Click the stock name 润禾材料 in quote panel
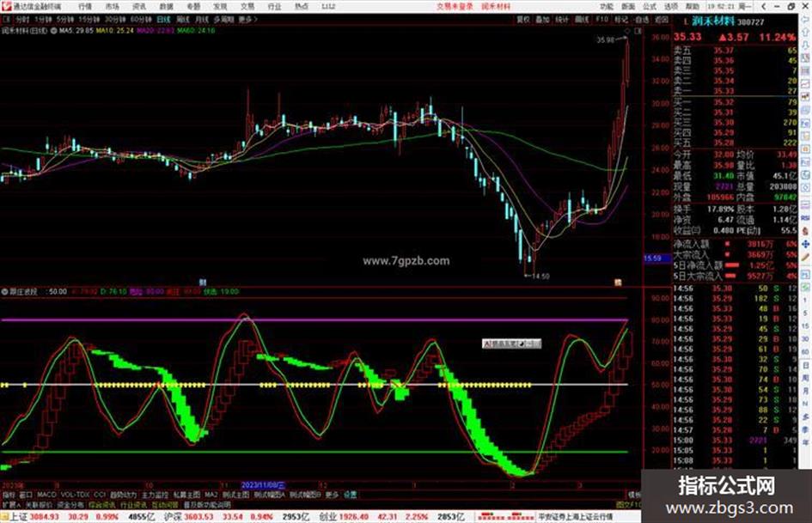This screenshot has height=523, width=812. pyautogui.click(x=713, y=21)
